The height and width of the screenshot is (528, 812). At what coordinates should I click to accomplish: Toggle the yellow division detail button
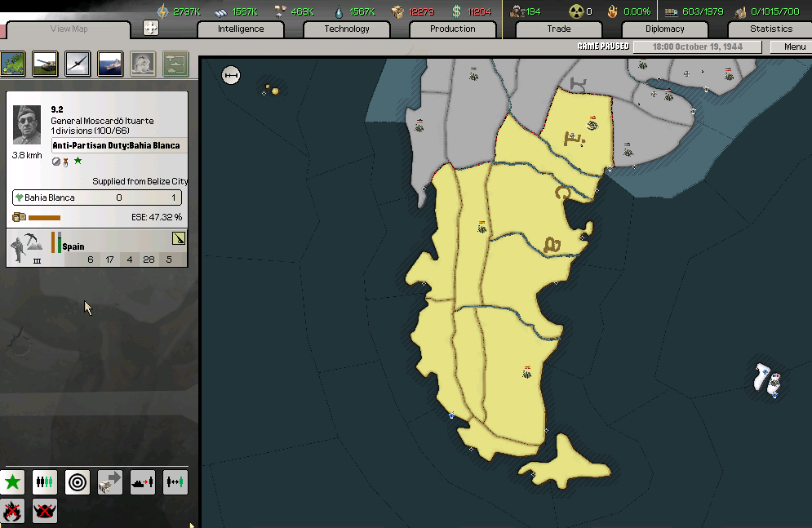click(x=179, y=239)
